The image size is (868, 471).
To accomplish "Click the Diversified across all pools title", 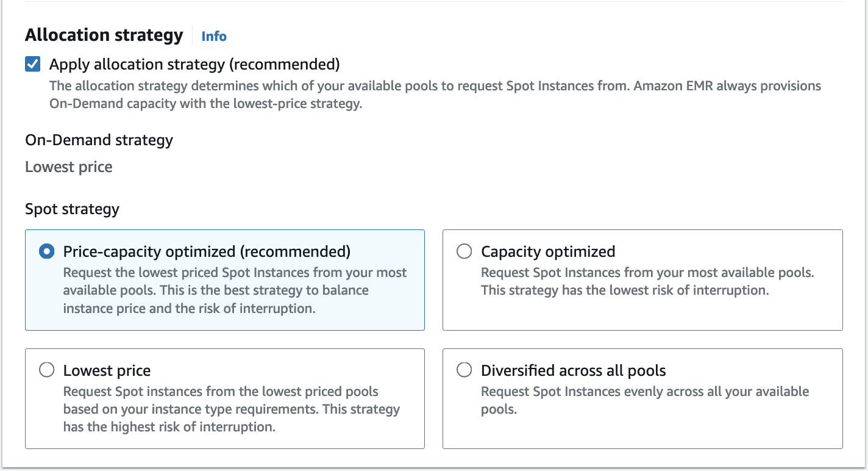I will (x=573, y=370).
